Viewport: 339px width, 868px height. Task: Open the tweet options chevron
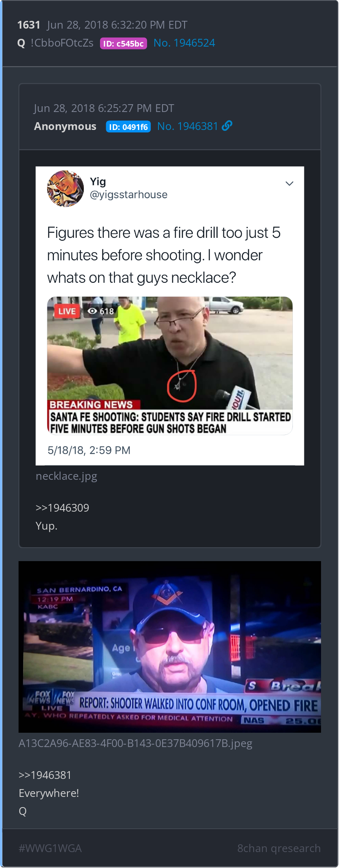[289, 183]
